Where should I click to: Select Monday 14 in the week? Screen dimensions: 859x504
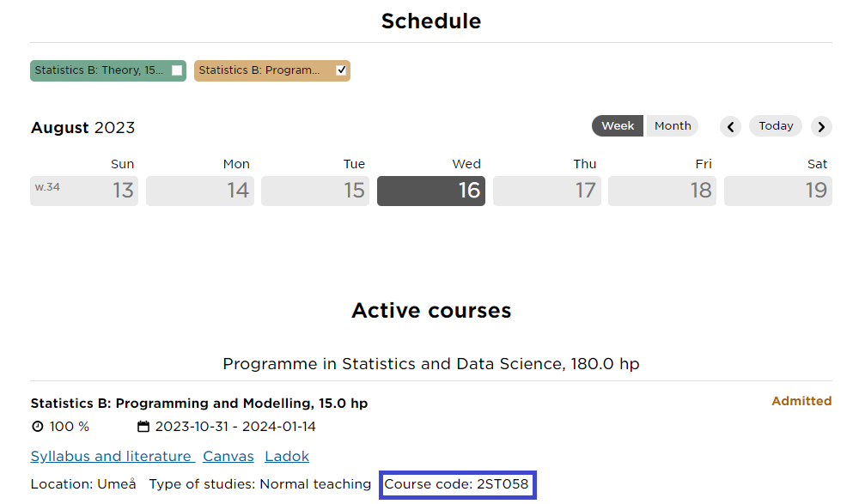point(200,191)
